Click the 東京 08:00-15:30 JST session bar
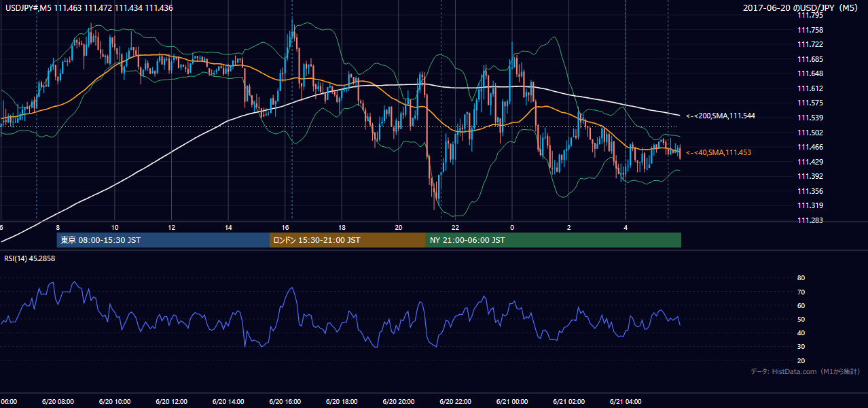The image size is (868, 408). (x=163, y=240)
